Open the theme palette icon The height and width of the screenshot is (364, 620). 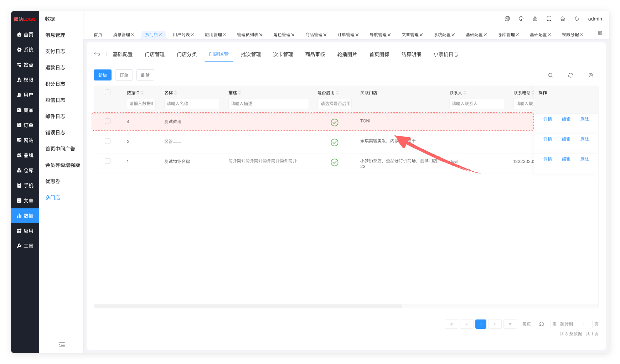(x=521, y=19)
